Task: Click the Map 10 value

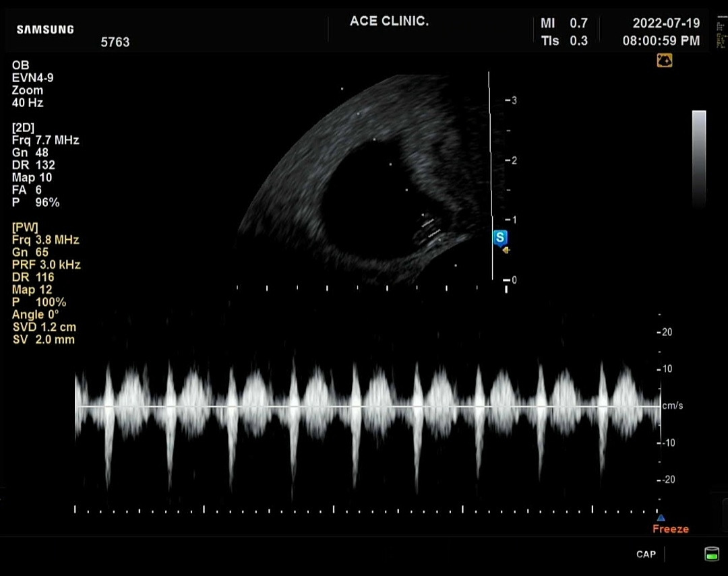Action: (x=32, y=178)
